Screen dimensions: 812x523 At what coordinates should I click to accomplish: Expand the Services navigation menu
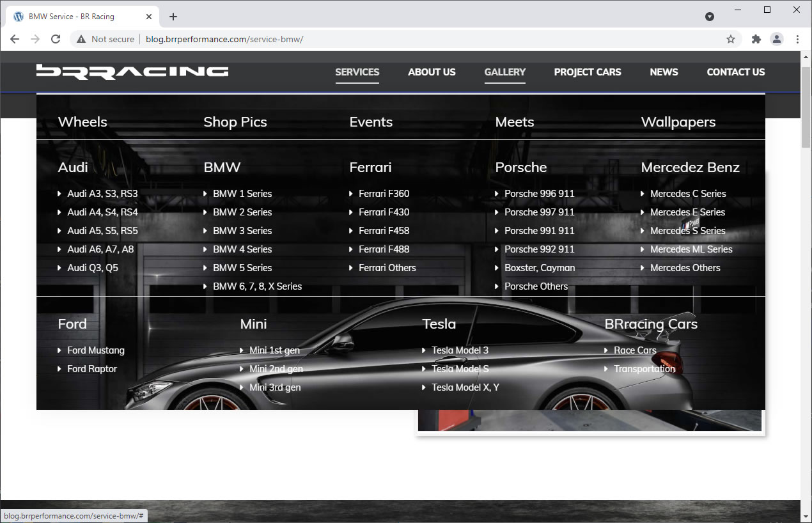[x=357, y=72]
